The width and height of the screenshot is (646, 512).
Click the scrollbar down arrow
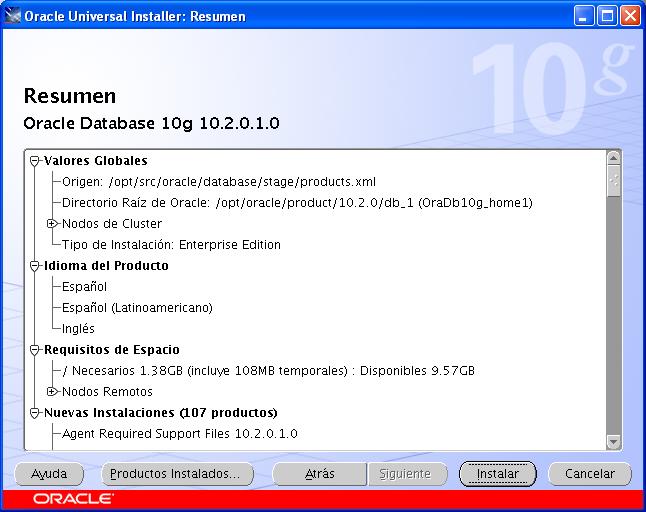coord(613,442)
